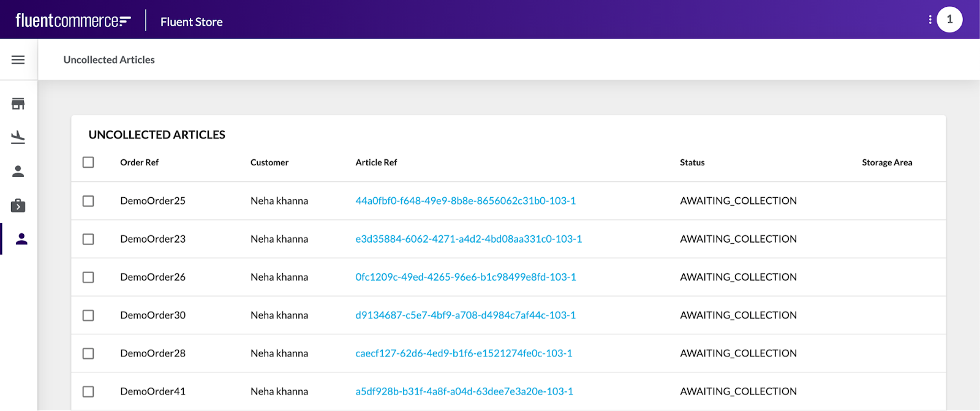Toggle the select-all checkbox in table header

click(x=88, y=162)
